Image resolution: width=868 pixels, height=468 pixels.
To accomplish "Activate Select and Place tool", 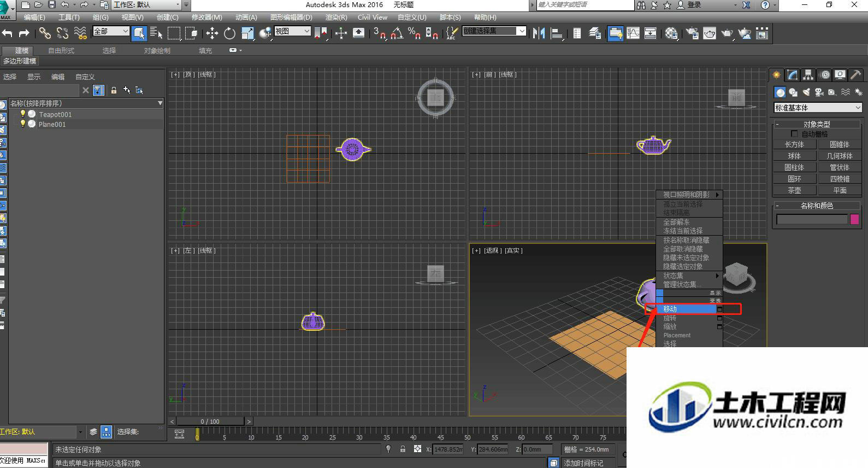I will 265,33.
